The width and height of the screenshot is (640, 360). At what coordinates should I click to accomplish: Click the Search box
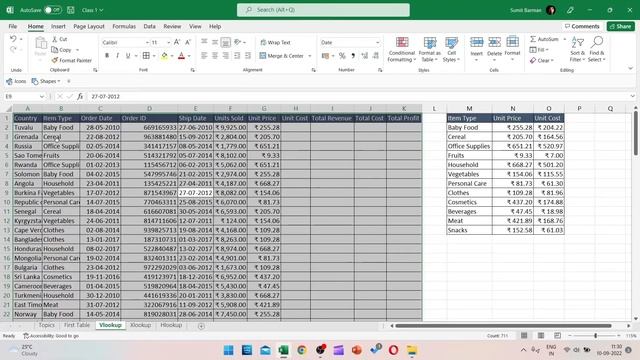pos(323,10)
